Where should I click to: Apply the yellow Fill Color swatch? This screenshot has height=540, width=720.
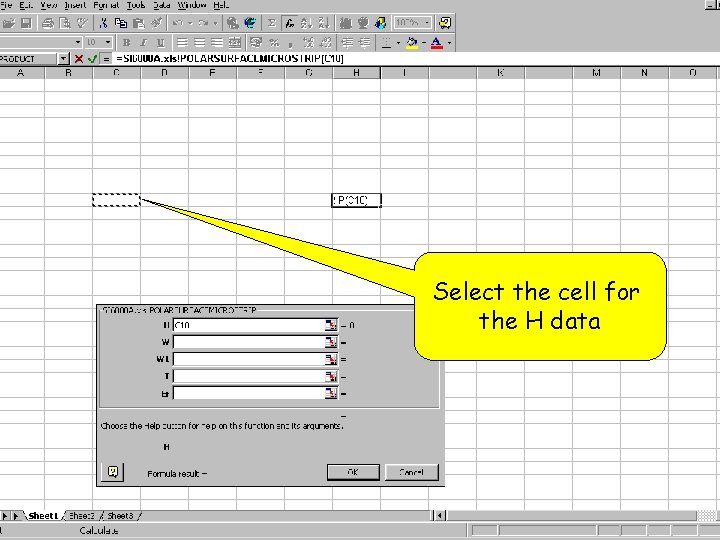(x=412, y=43)
